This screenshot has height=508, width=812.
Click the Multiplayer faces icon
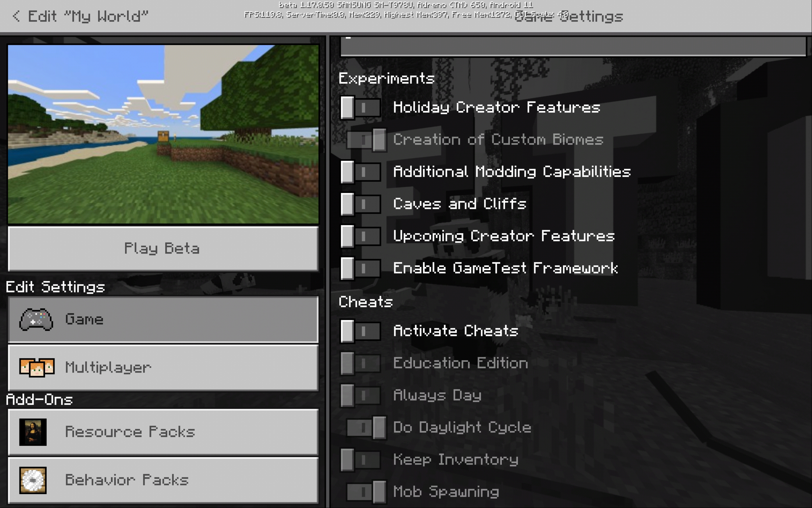[x=37, y=367]
